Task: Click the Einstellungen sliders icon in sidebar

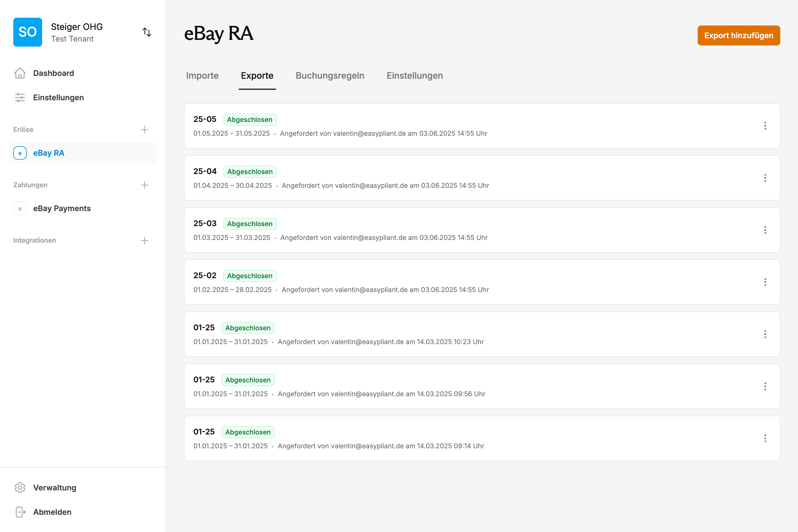Action: [x=20, y=97]
